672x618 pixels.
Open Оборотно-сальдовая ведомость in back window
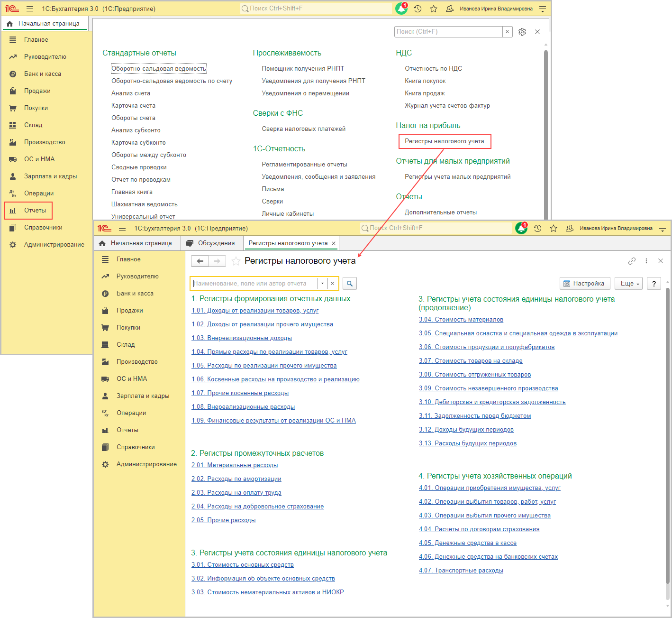pos(159,68)
